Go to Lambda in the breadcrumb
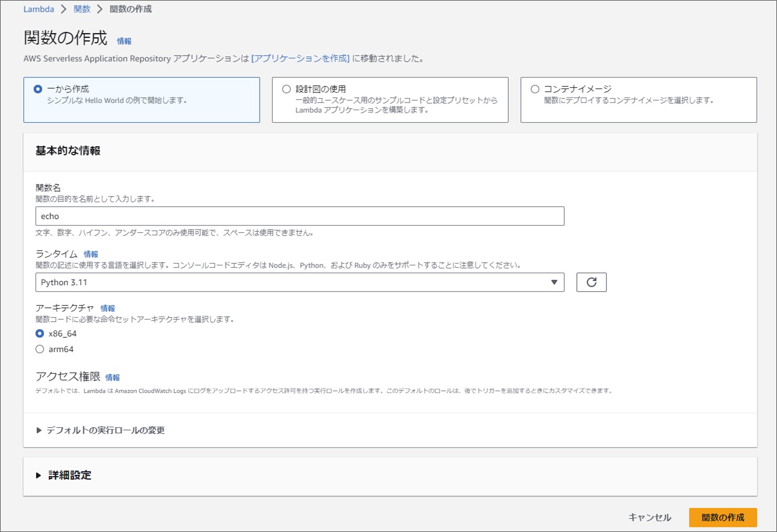Screen dimensions: 777x532 [x=39, y=9]
